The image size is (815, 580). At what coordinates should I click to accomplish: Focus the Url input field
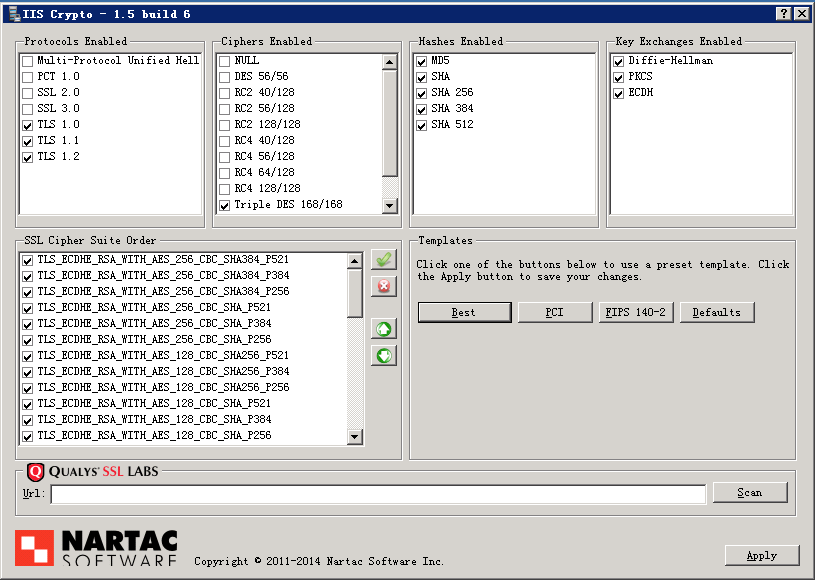click(x=378, y=494)
